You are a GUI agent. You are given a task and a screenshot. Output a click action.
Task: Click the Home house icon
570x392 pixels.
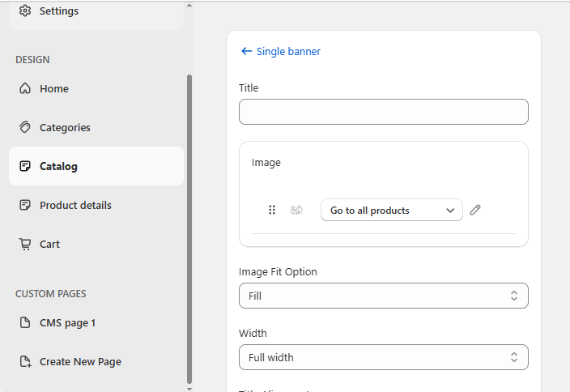point(25,88)
